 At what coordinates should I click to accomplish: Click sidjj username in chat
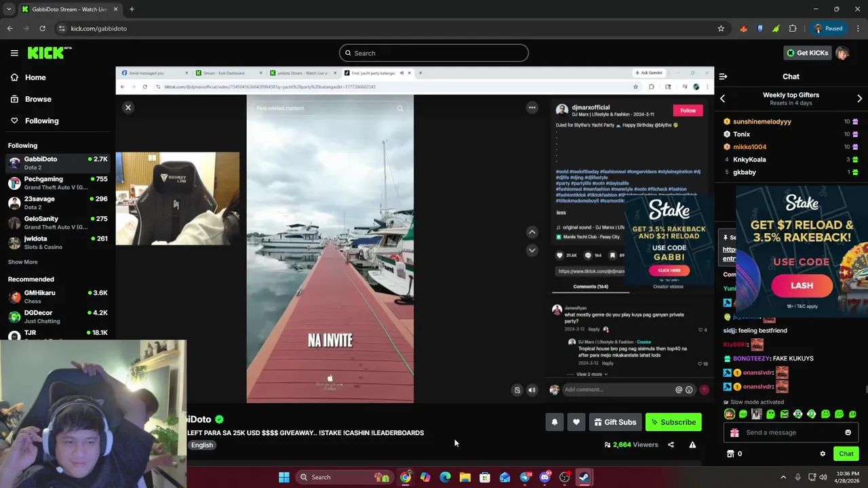tap(729, 330)
